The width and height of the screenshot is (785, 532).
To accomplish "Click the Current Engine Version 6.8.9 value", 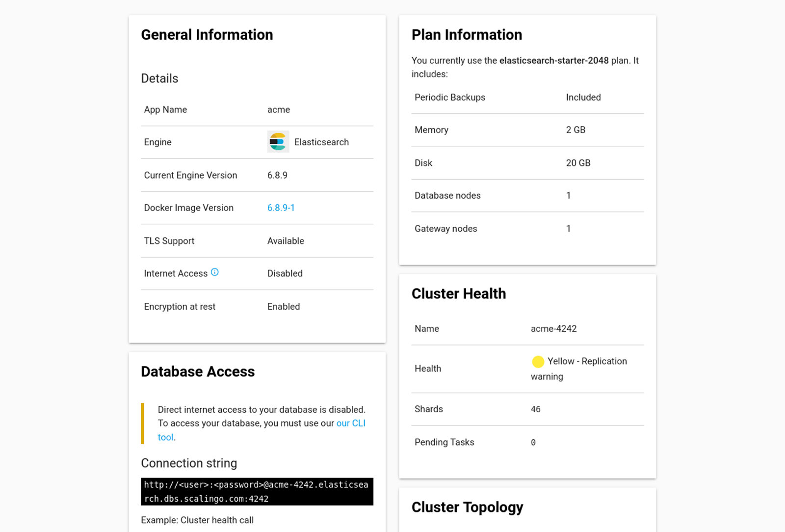I will 277,175.
